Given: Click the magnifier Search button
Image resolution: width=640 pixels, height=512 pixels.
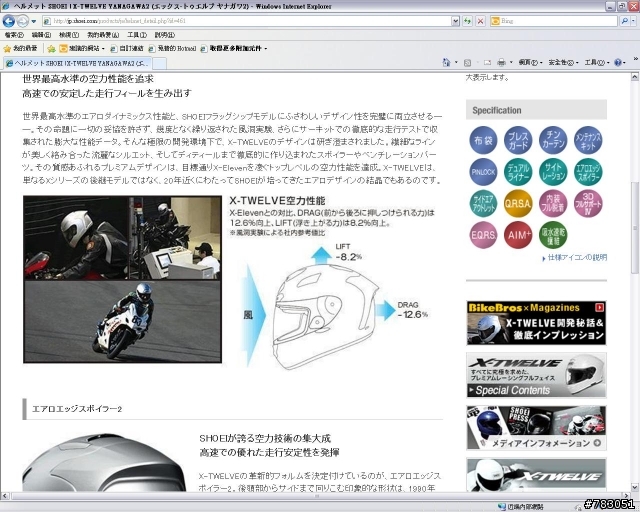Looking at the screenshot, I should coord(624,21).
